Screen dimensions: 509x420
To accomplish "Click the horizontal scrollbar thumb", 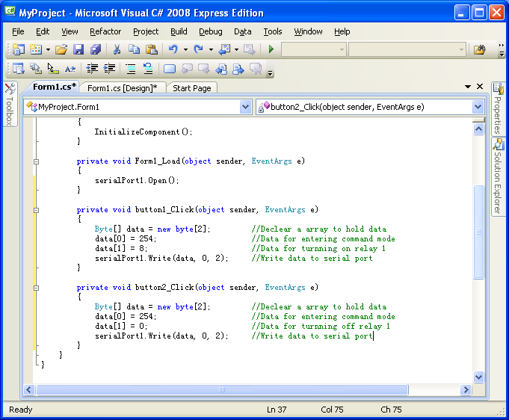I will point(222,390).
